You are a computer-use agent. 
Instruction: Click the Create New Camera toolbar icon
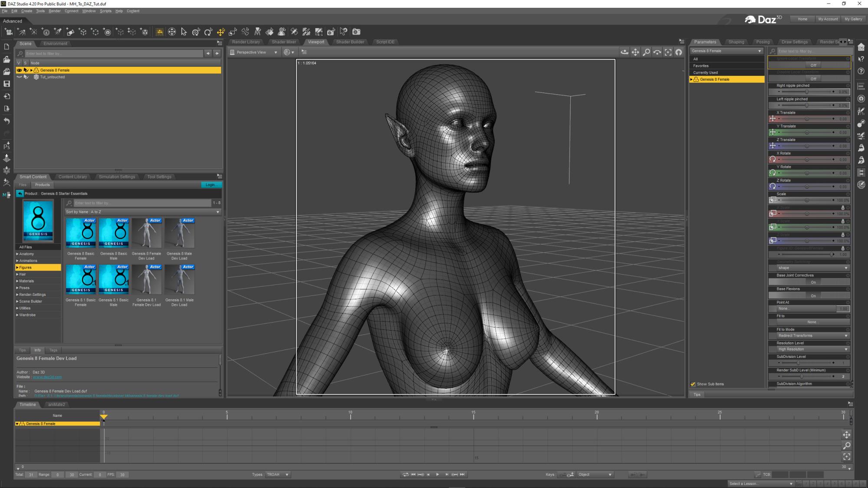(x=9, y=32)
